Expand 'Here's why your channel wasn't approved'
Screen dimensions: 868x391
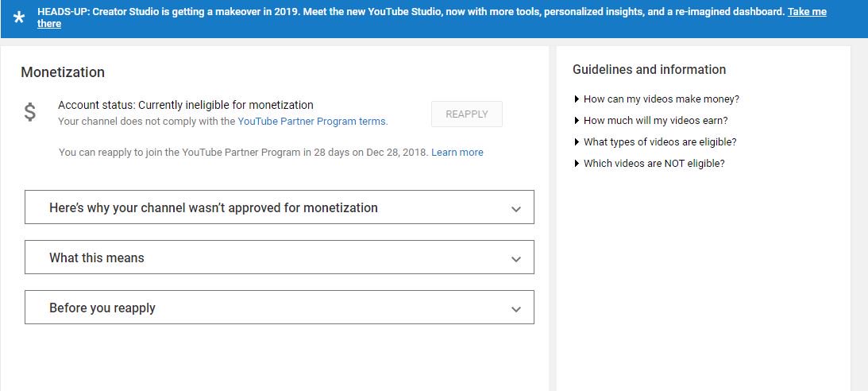[280, 207]
